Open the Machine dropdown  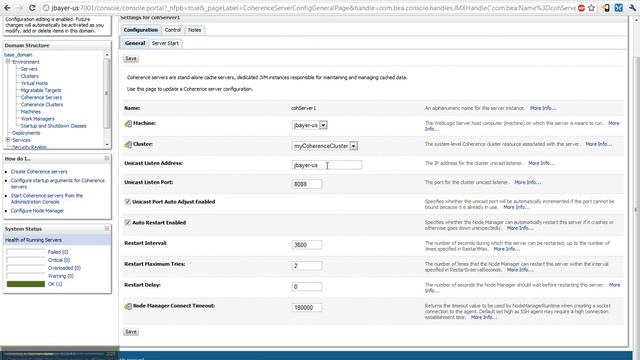[x=310, y=125]
